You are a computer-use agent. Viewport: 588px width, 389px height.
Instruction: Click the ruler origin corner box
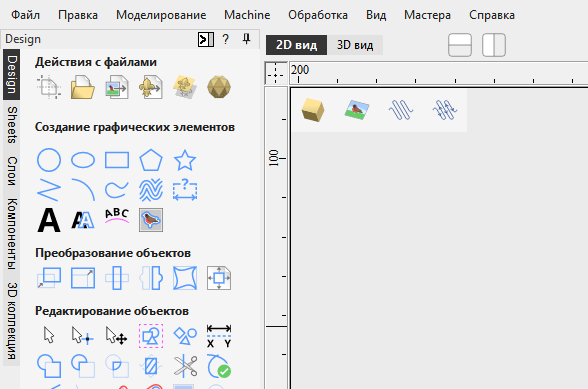click(x=276, y=73)
